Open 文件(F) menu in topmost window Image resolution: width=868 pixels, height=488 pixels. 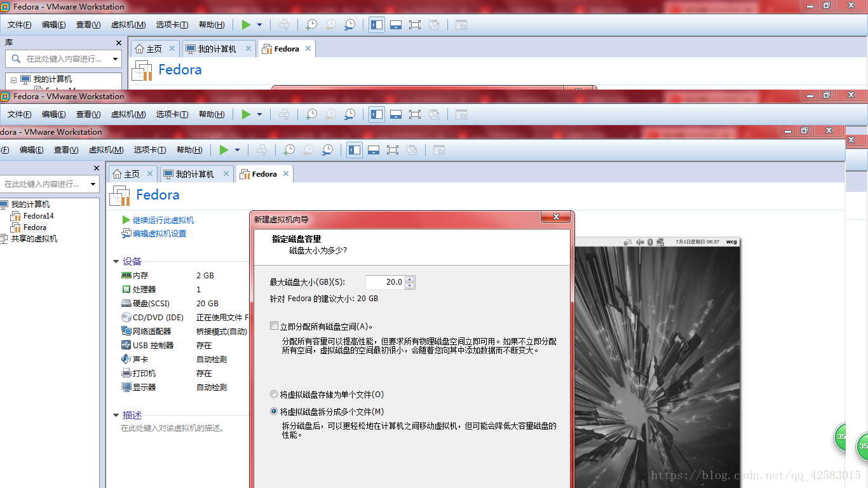point(20,25)
